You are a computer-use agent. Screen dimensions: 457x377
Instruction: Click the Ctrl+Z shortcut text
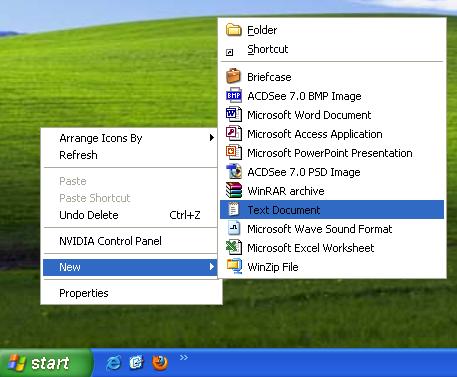click(185, 215)
